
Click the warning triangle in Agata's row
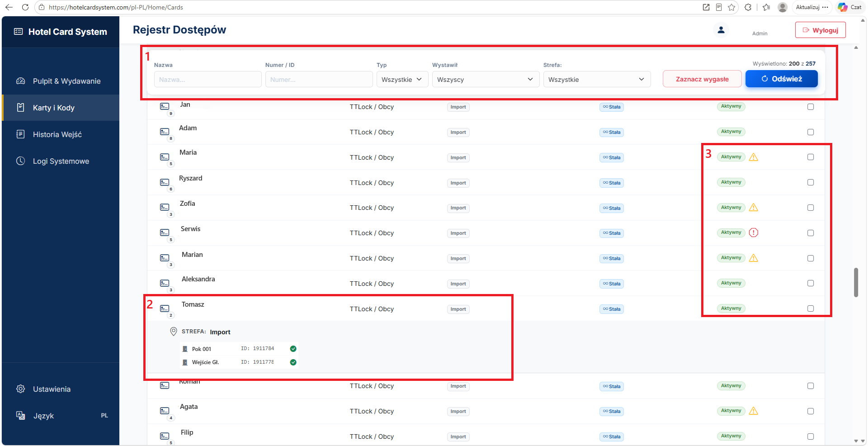click(x=754, y=411)
